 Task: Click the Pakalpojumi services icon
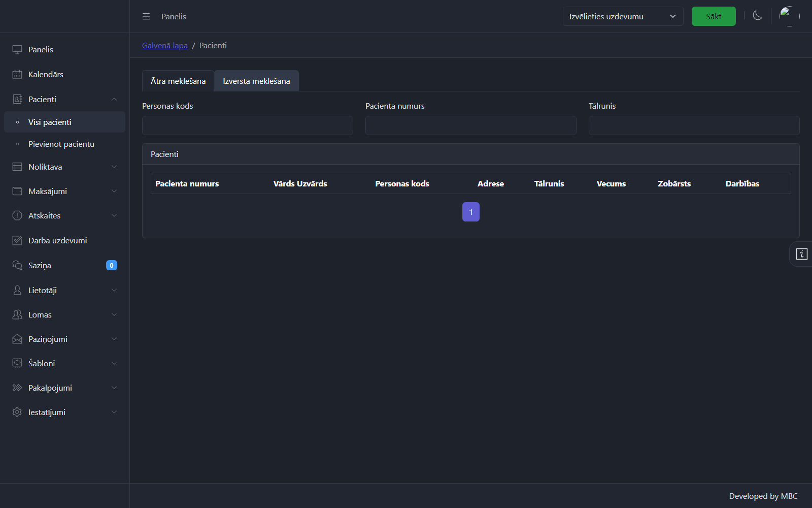[17, 388]
